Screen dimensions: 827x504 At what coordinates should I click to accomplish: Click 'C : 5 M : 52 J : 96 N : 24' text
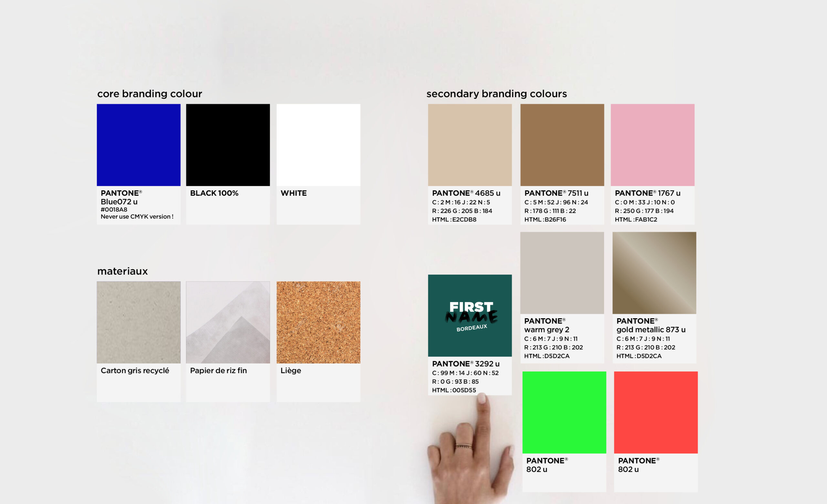(x=556, y=202)
